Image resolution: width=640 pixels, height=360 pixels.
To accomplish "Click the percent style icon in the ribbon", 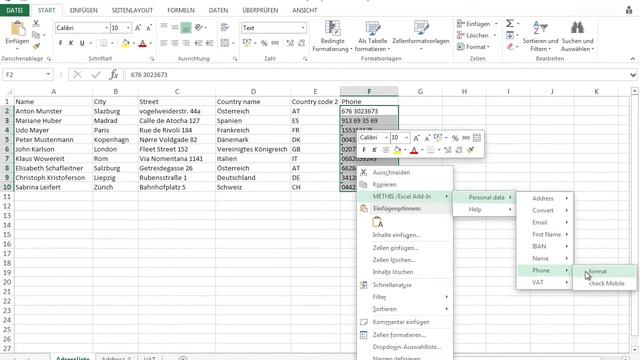I will point(264,43).
